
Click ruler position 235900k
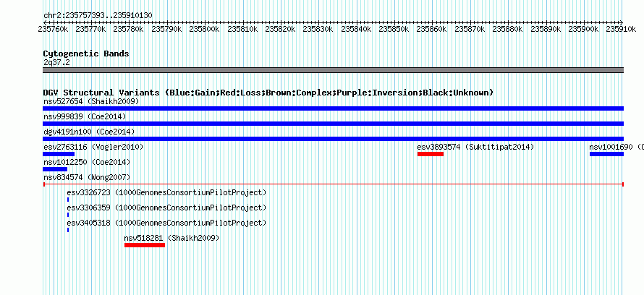[x=584, y=29]
